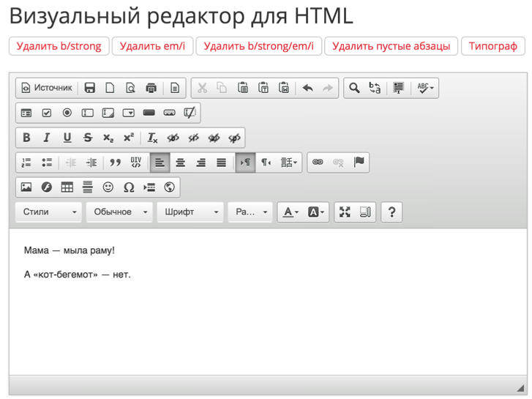Screen dimensions: 532x399
Task: Toggle strikethrough formatting
Action: (x=88, y=138)
